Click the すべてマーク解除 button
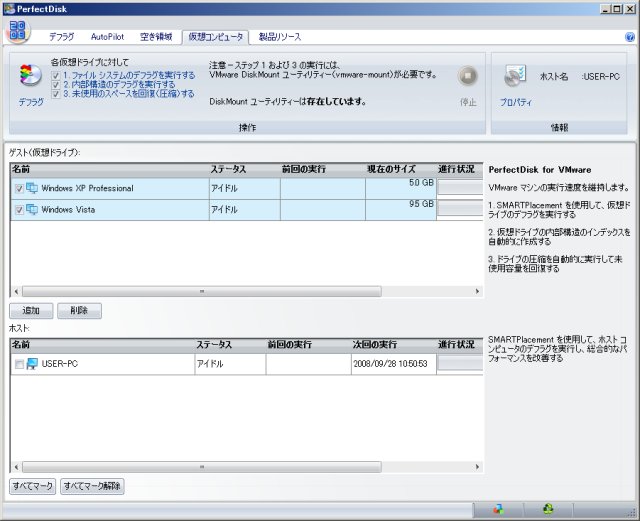 pos(92,486)
